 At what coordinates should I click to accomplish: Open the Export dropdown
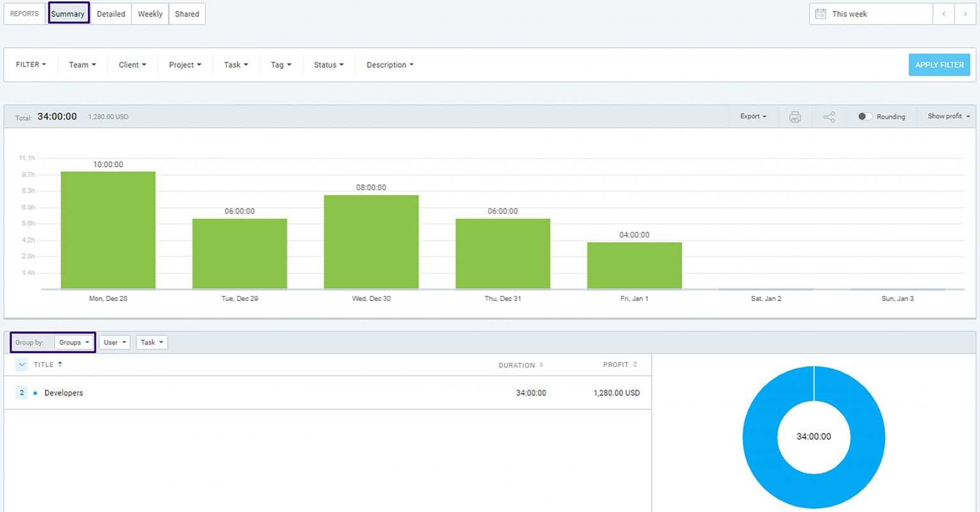(x=753, y=117)
